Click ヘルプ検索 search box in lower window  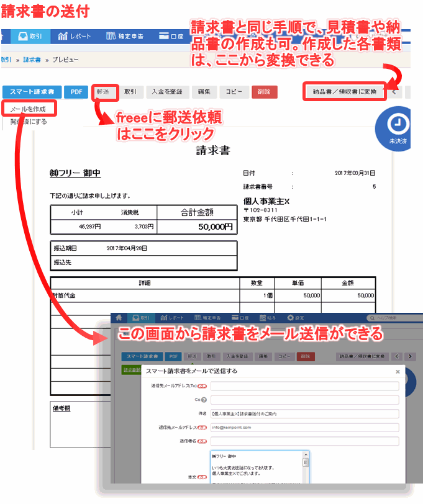pyautogui.click(x=394, y=318)
